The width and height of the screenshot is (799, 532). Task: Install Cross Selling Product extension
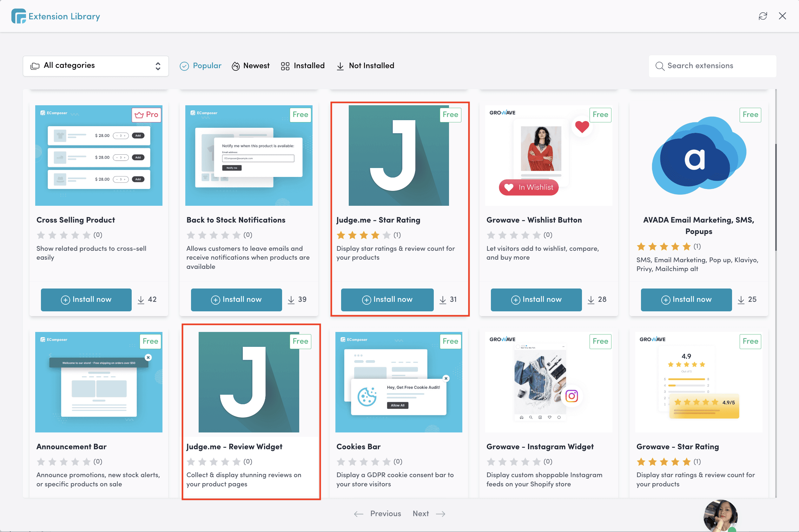click(86, 300)
